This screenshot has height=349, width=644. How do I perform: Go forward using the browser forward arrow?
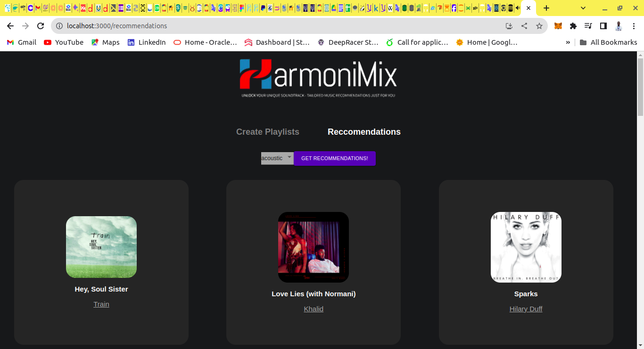point(25,26)
